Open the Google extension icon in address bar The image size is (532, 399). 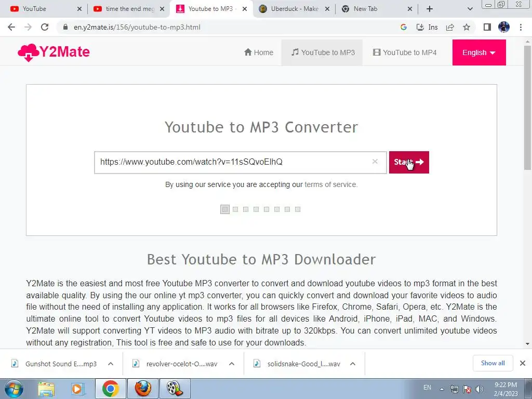tap(403, 27)
